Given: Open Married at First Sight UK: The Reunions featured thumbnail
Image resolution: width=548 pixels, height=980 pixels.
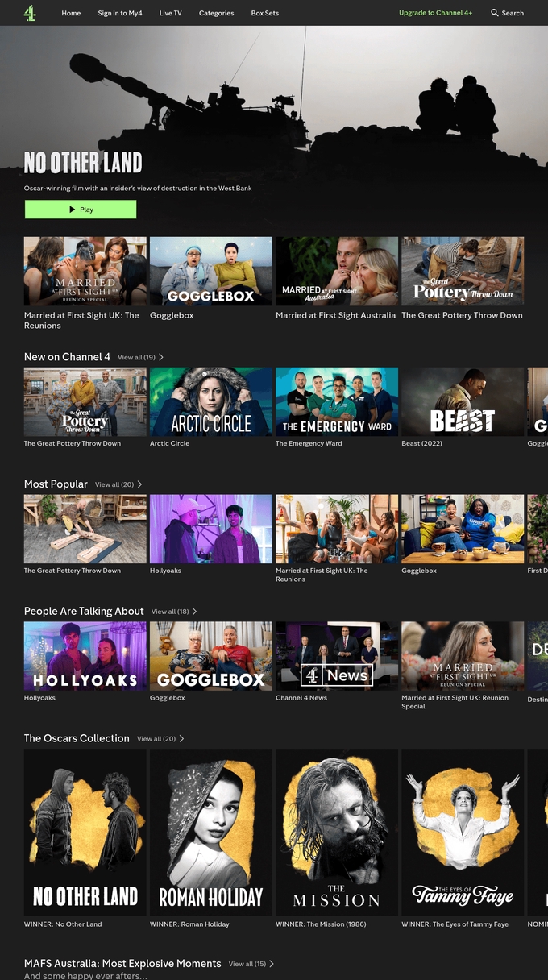Looking at the screenshot, I should (85, 271).
